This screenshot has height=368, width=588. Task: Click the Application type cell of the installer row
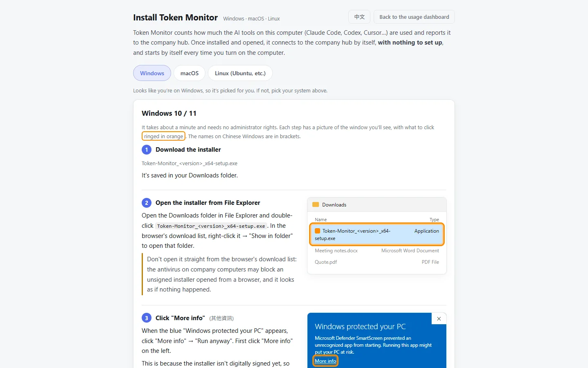[x=427, y=231]
